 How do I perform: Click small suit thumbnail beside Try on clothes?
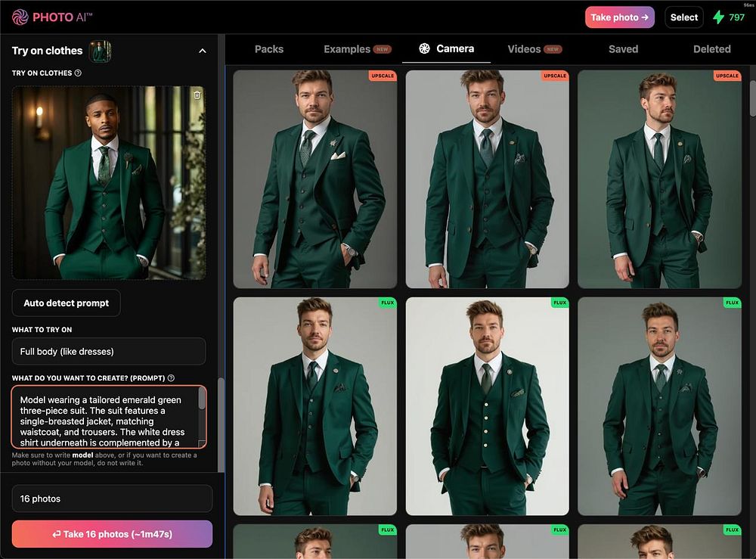[100, 51]
